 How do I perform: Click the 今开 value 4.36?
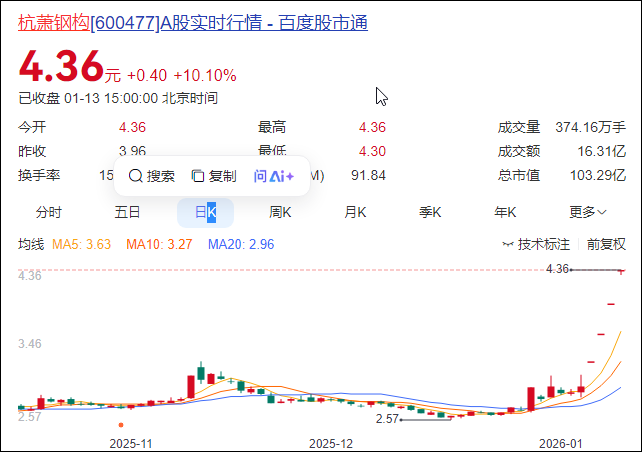point(132,127)
